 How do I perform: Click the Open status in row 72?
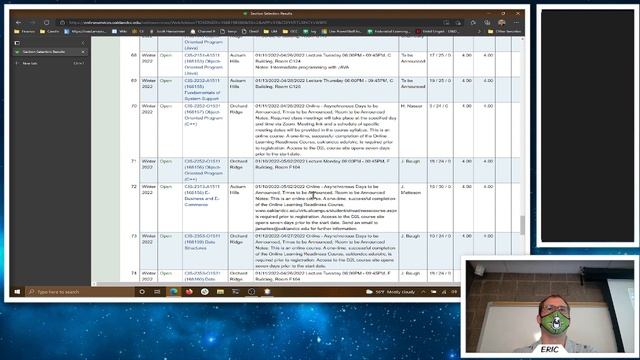click(166, 187)
